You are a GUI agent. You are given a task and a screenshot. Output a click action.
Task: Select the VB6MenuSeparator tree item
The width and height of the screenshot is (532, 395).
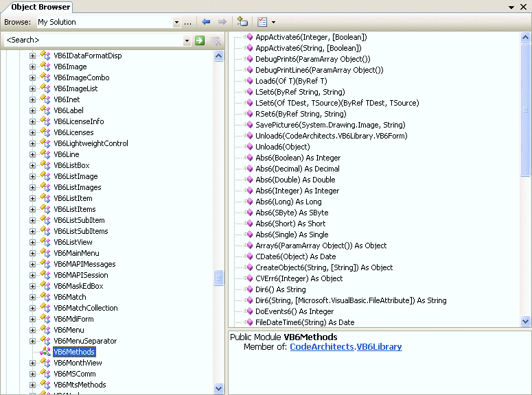click(85, 341)
